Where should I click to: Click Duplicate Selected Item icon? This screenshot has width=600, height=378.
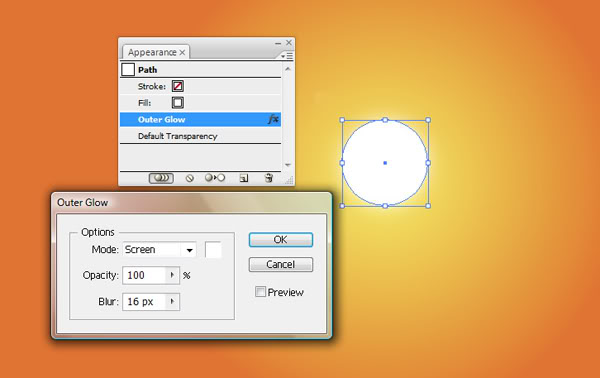click(244, 178)
